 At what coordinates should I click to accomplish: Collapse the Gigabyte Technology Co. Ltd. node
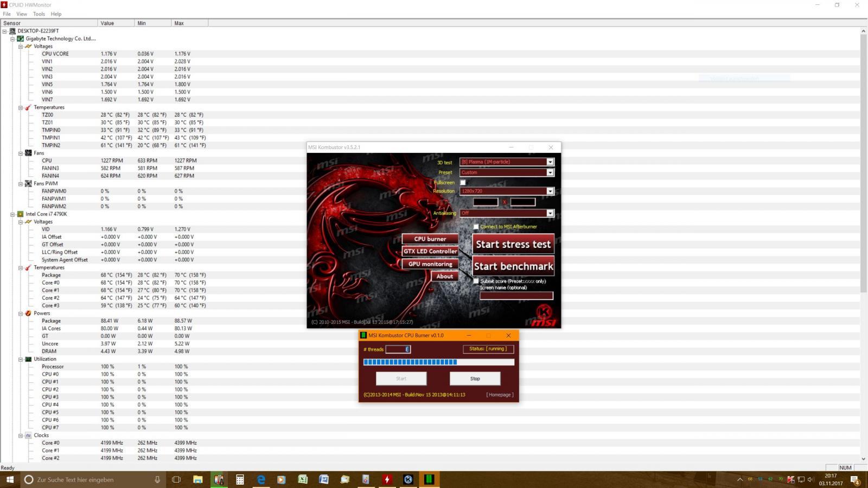point(12,39)
